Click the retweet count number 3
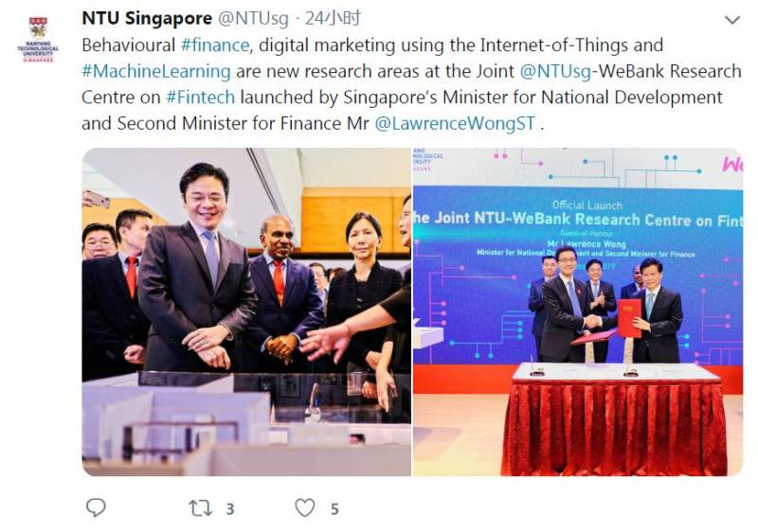This screenshot has height=532, width=758. (x=230, y=509)
